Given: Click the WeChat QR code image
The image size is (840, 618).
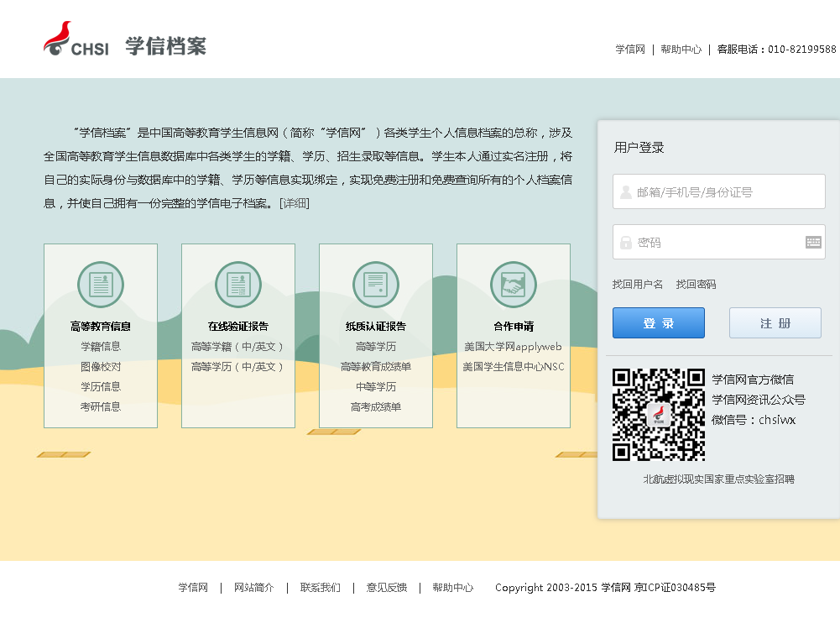Looking at the screenshot, I should [658, 414].
